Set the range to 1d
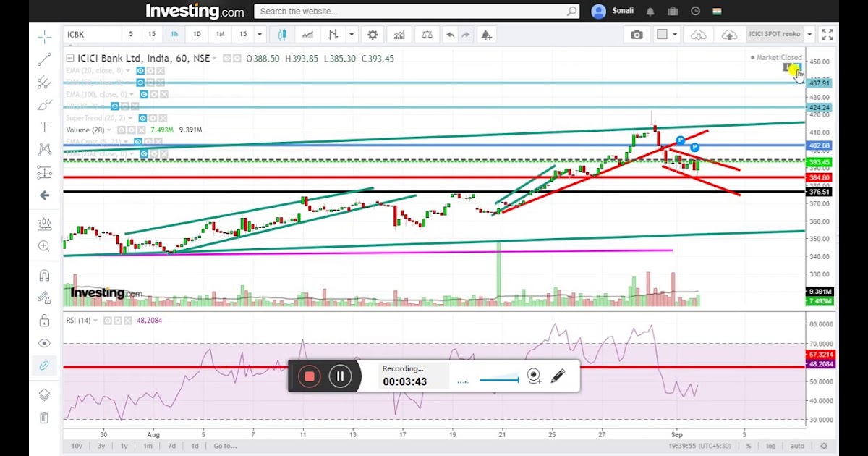Image resolution: width=868 pixels, height=456 pixels. click(x=195, y=446)
